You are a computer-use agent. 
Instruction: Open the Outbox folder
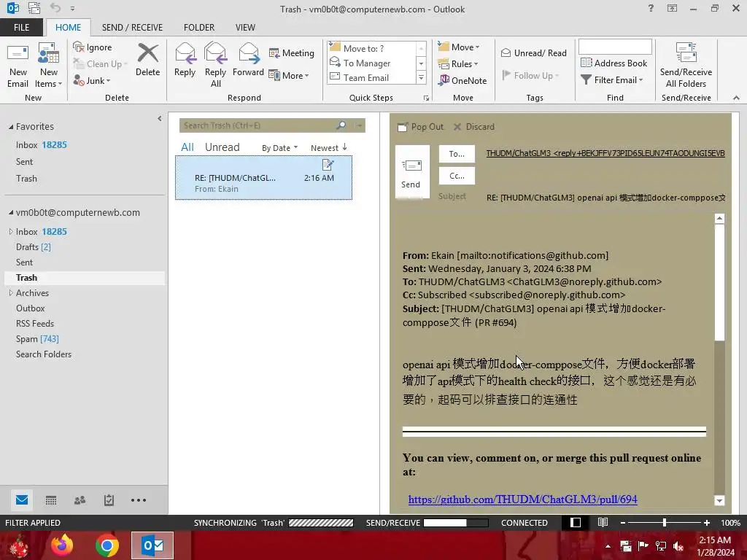[x=31, y=308]
